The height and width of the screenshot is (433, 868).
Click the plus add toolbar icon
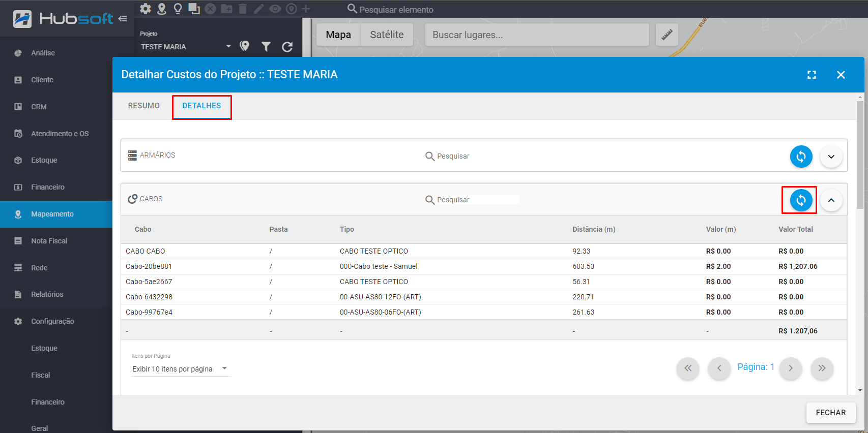pos(306,9)
